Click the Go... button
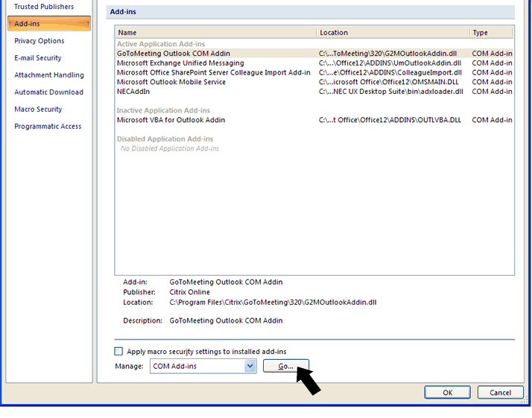This screenshot has width=532, height=418. pos(285,366)
